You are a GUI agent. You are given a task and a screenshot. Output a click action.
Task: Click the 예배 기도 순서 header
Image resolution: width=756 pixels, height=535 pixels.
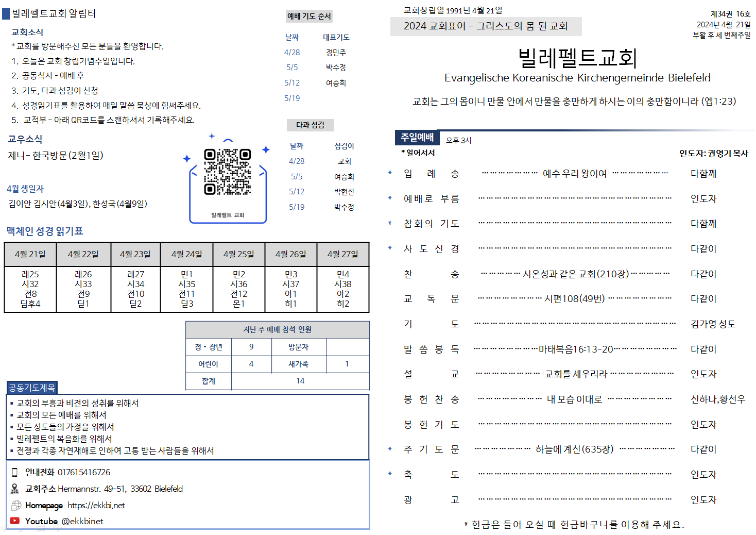click(309, 16)
